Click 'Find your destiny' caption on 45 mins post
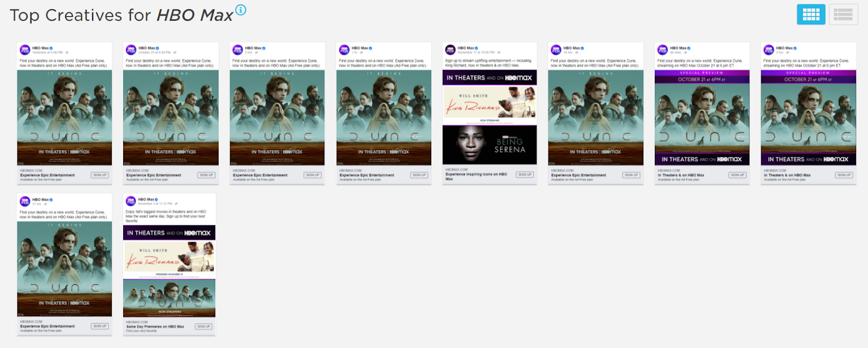This screenshot has width=868, height=348. point(699,63)
